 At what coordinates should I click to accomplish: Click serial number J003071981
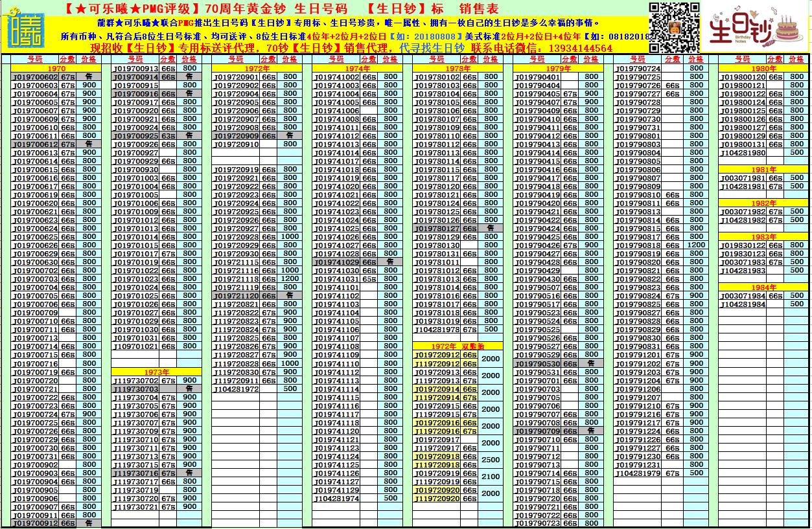[743, 178]
